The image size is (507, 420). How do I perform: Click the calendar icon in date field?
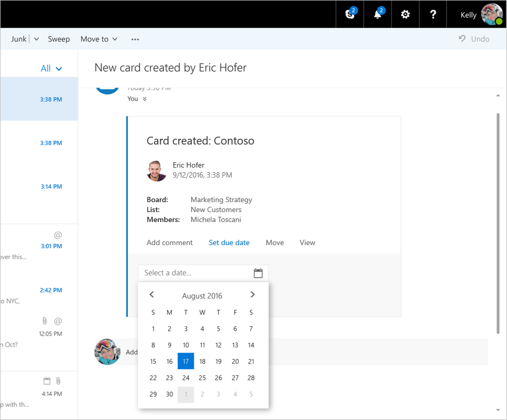coord(258,273)
